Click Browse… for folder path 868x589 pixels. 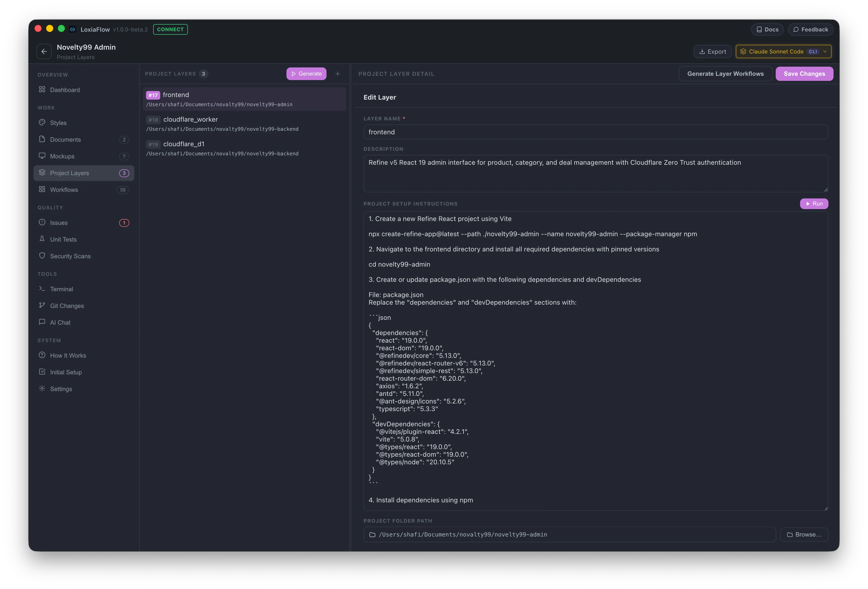[x=804, y=535]
